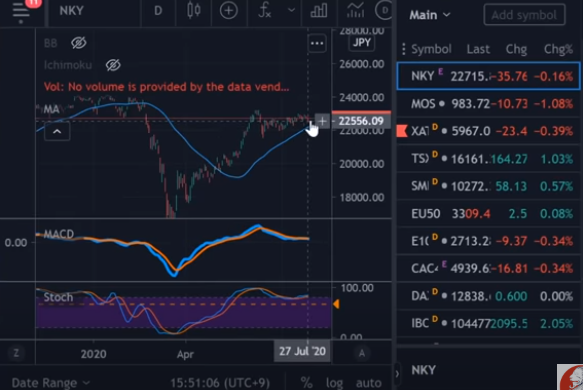Toggle the percent scale

[x=306, y=383]
